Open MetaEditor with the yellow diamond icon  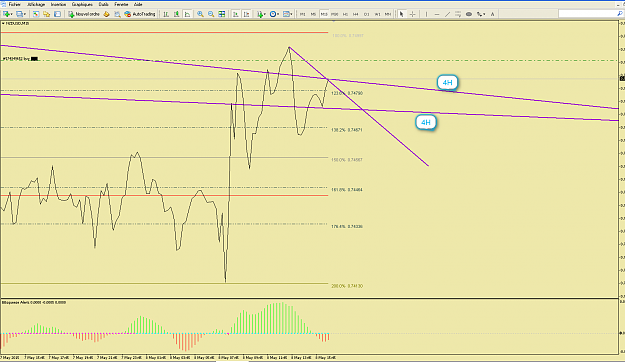point(106,14)
